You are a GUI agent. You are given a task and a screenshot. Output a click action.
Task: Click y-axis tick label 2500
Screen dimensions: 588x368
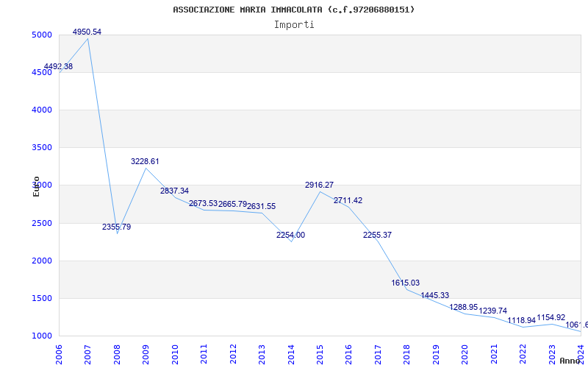click(x=42, y=224)
